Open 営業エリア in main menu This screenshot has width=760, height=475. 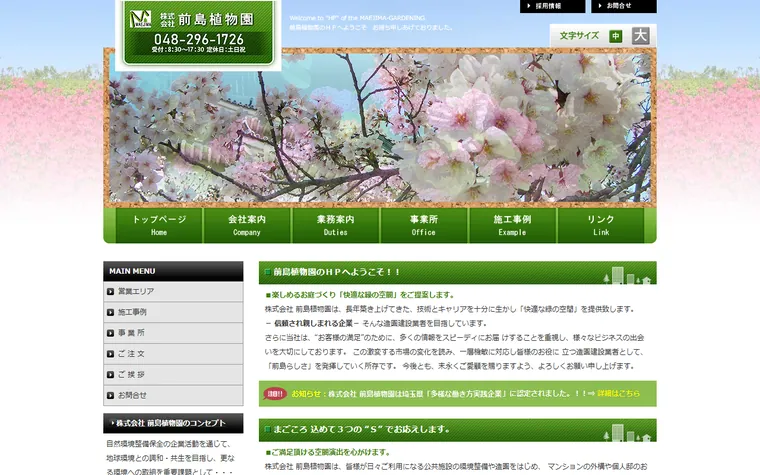click(173, 292)
